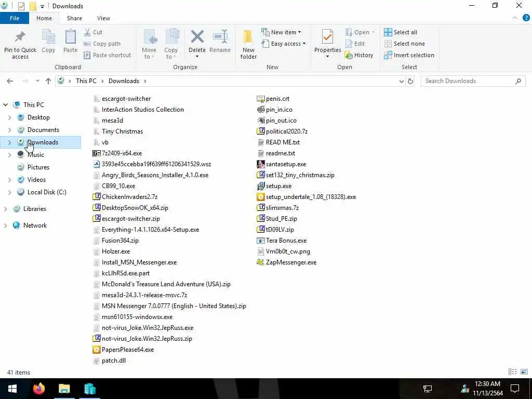Switch to the View ribbon tab
The image size is (532, 399).
tap(103, 18)
